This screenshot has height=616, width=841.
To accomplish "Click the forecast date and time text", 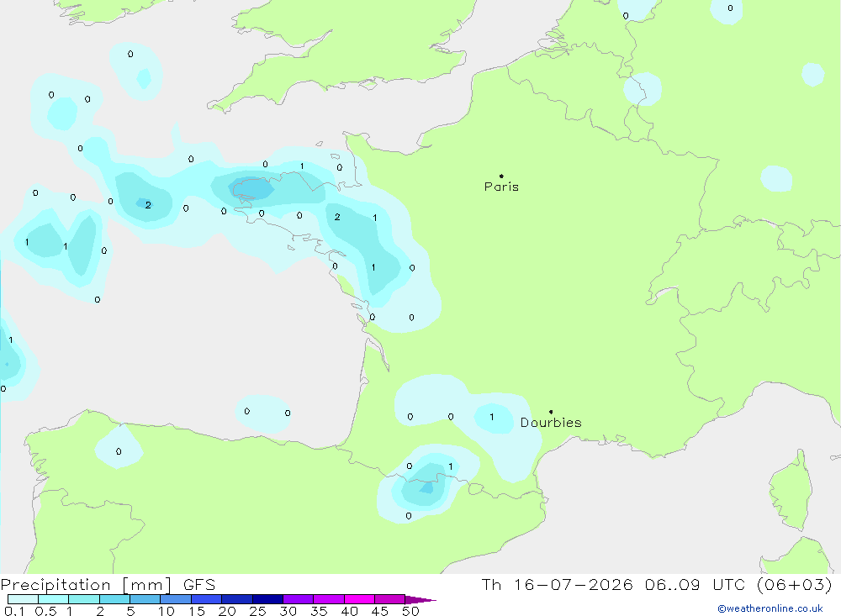I will [657, 584].
